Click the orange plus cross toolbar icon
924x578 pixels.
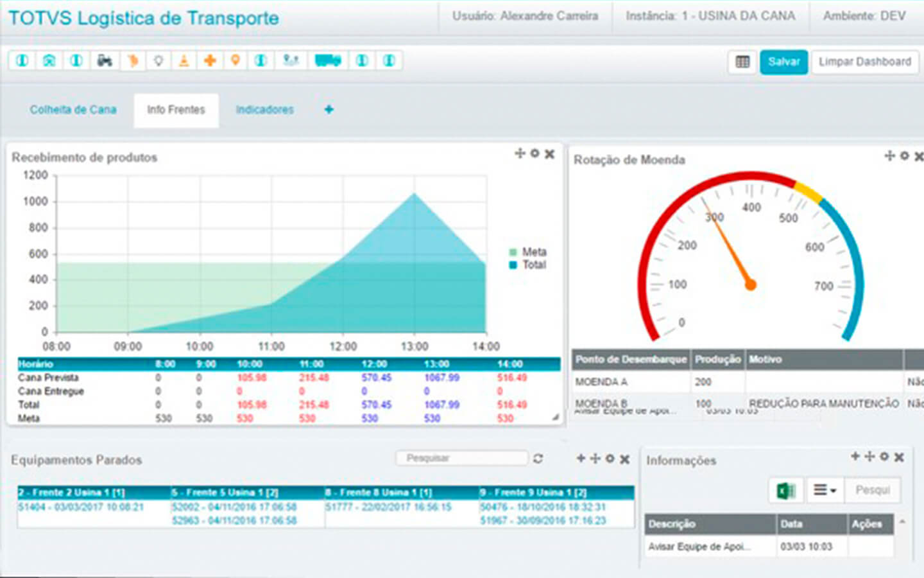pyautogui.click(x=210, y=61)
